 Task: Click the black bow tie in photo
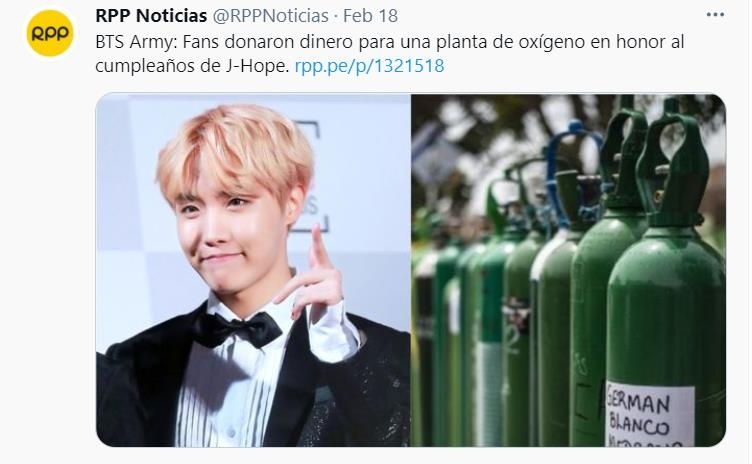237,329
